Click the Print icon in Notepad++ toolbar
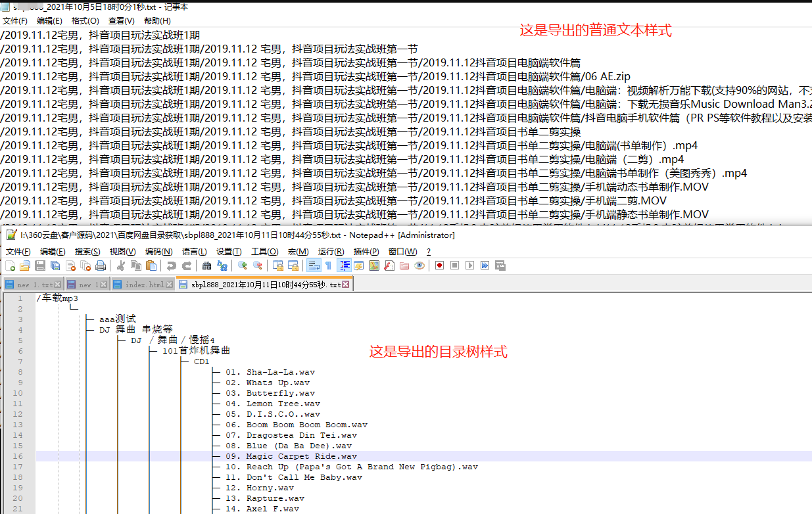 (x=101, y=266)
